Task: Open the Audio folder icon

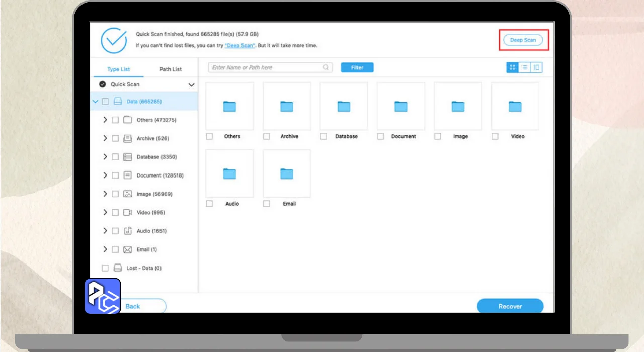Action: pyautogui.click(x=229, y=173)
